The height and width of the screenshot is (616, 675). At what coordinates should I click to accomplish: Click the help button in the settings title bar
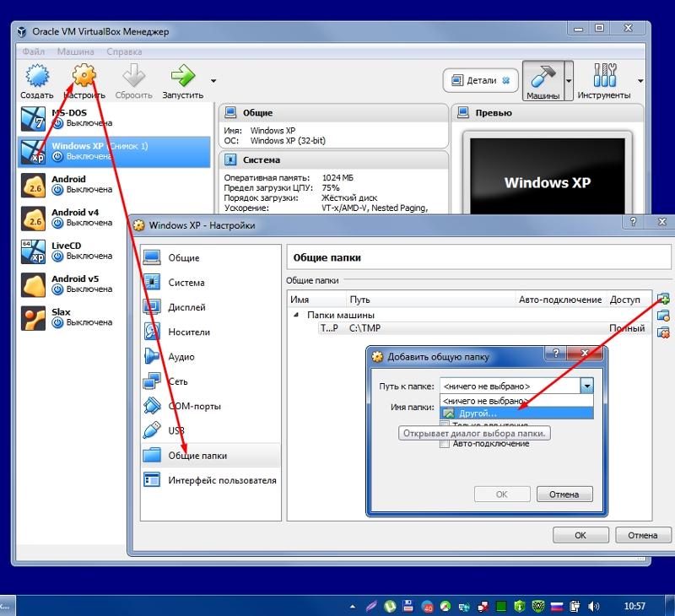[633, 222]
